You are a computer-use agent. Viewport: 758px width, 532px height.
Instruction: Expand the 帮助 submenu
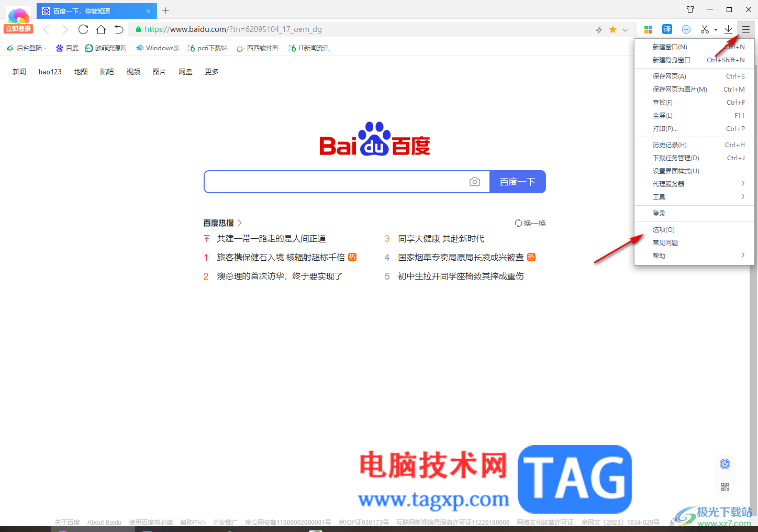pos(694,256)
